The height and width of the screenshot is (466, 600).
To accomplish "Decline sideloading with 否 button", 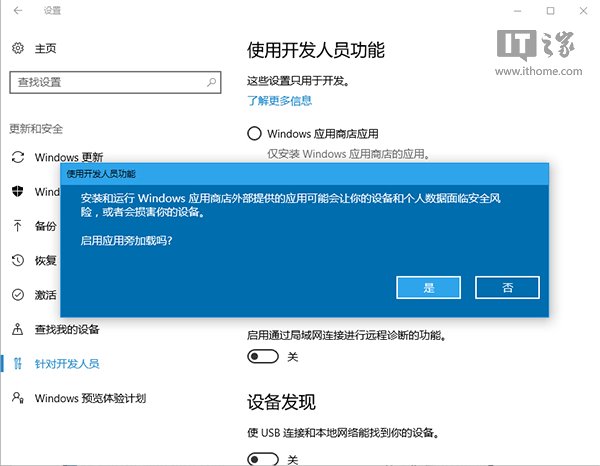I will (x=507, y=287).
